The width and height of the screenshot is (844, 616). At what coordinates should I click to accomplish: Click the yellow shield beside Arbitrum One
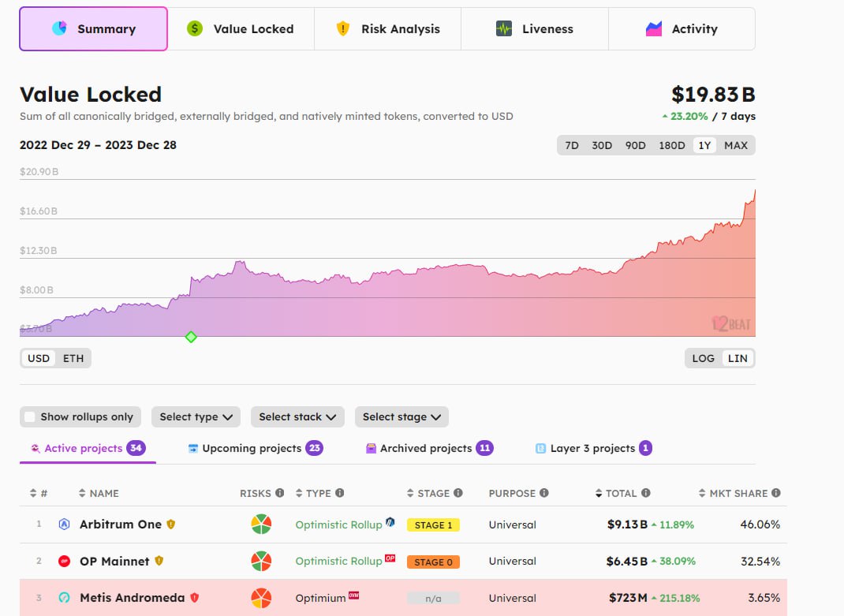pyautogui.click(x=171, y=524)
